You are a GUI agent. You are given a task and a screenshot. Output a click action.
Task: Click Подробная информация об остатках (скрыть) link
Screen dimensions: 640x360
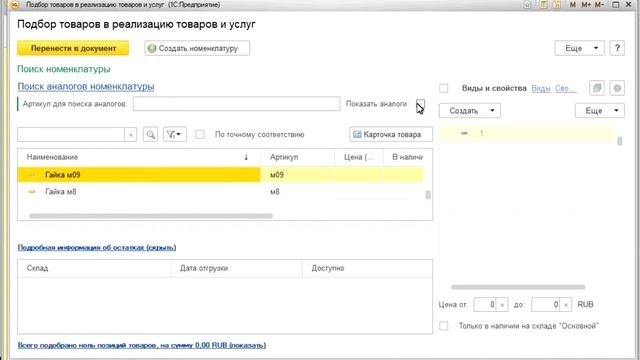tap(97, 247)
